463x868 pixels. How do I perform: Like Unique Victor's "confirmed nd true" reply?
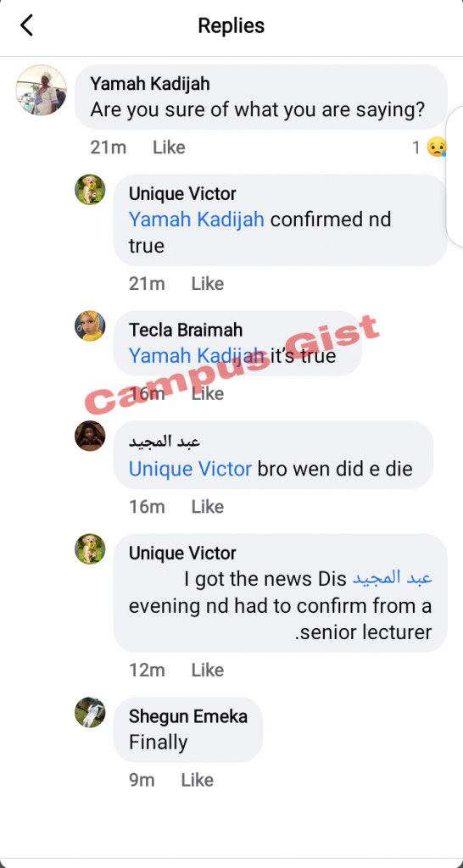208,283
